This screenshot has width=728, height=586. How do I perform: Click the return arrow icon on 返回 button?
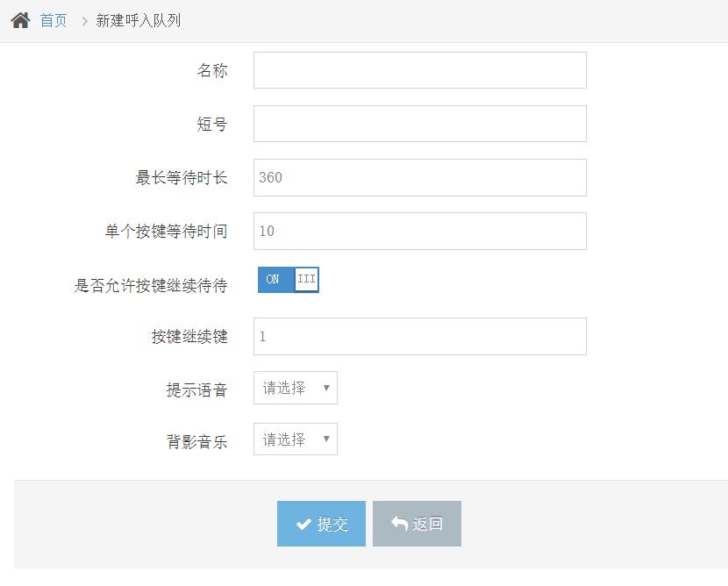(399, 524)
